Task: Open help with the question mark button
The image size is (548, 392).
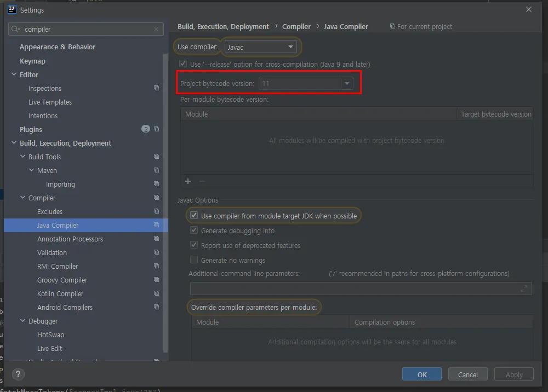Action: 18,374
